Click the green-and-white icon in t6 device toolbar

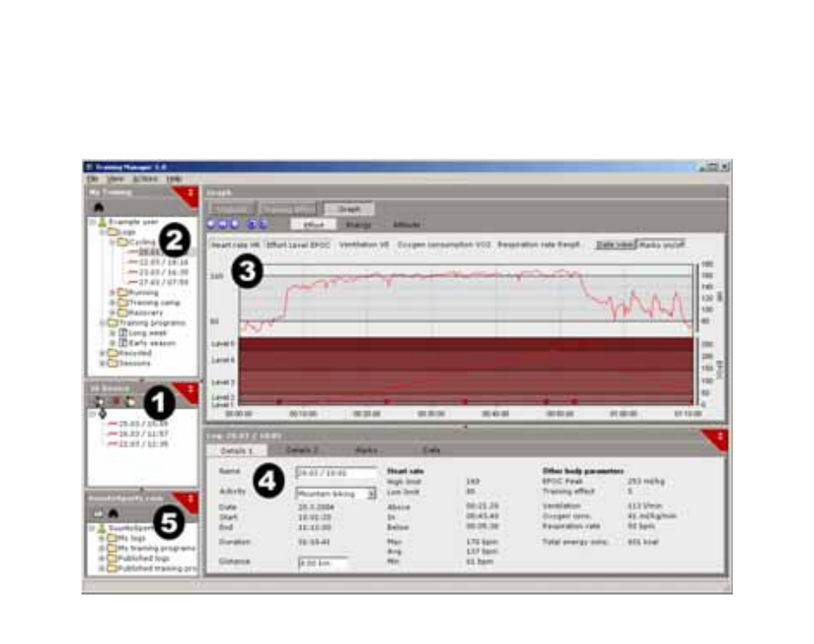point(130,402)
